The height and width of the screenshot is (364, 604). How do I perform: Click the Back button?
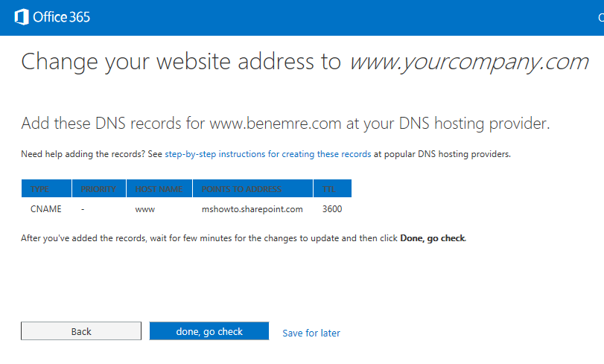(81, 331)
